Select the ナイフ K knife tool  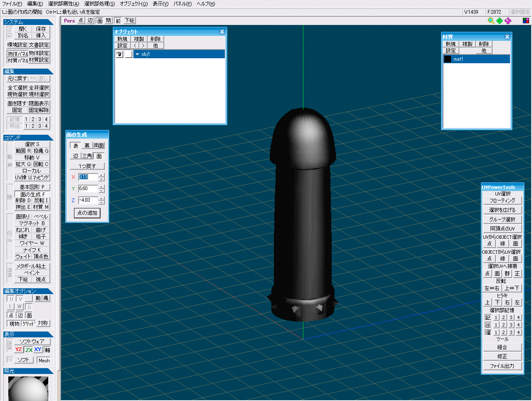[x=32, y=250]
